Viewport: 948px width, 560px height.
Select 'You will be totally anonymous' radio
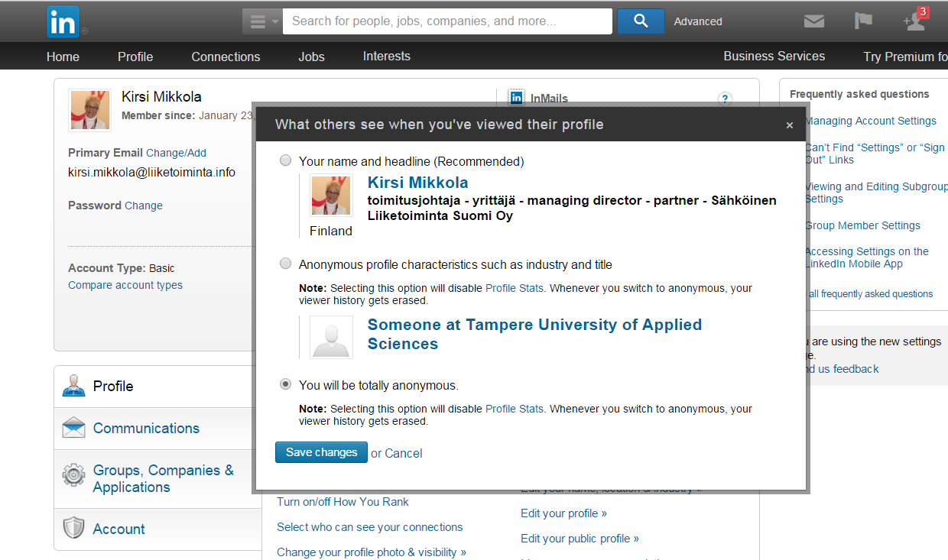(x=285, y=384)
